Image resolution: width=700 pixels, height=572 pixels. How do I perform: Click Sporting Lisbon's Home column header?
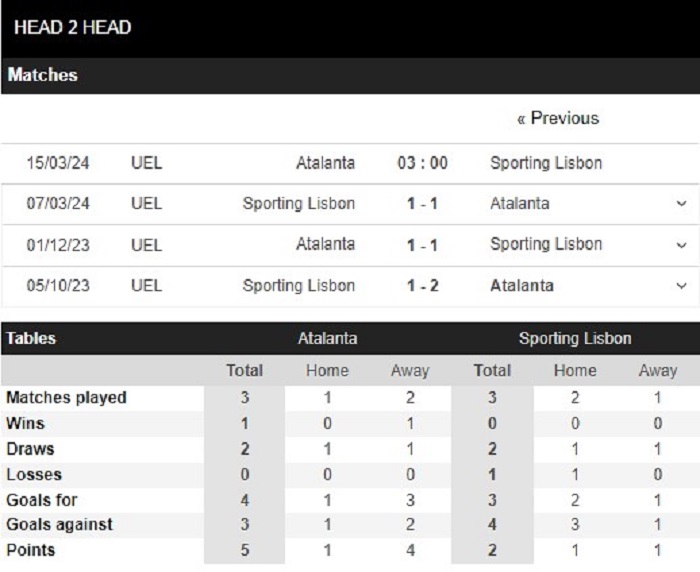coord(575,371)
